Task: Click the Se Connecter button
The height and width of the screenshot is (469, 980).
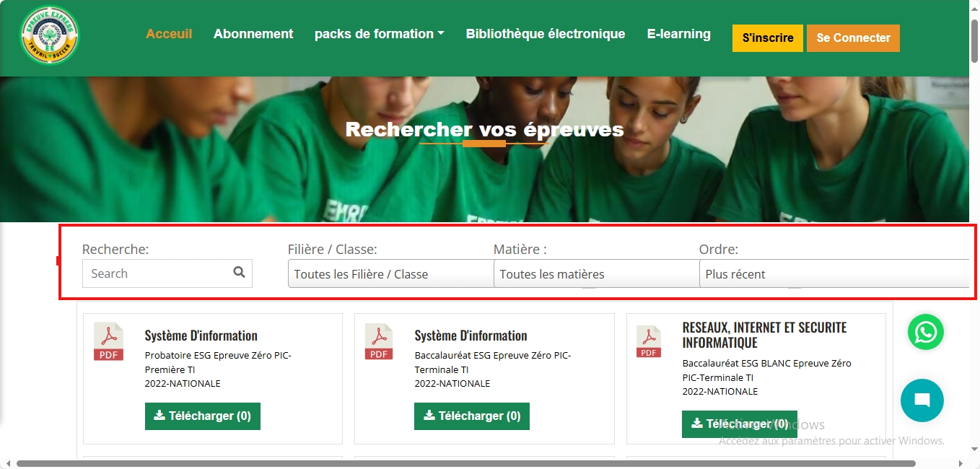Action: (854, 38)
